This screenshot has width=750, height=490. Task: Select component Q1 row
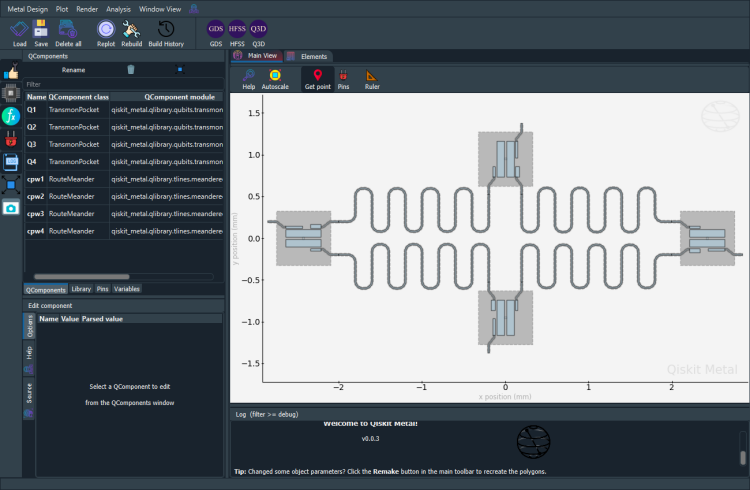[x=124, y=110]
